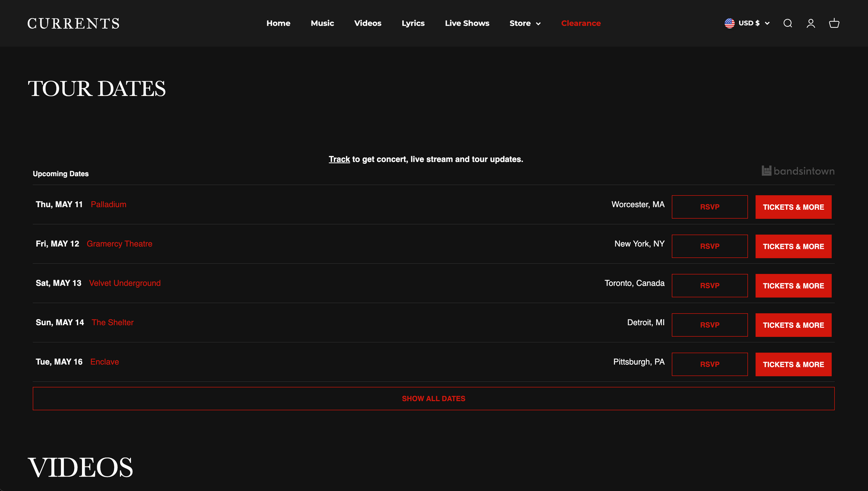868x491 pixels.
Task: Click the CURRENTS site logo
Action: coord(73,23)
